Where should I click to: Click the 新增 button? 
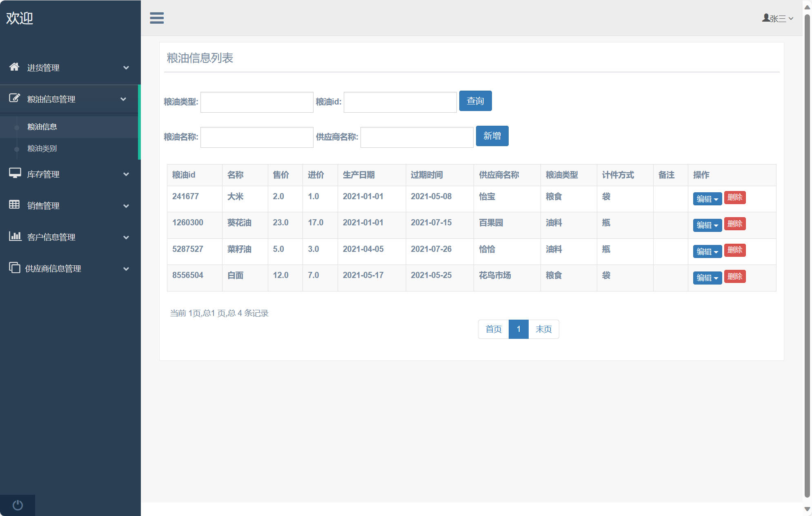tap(492, 136)
